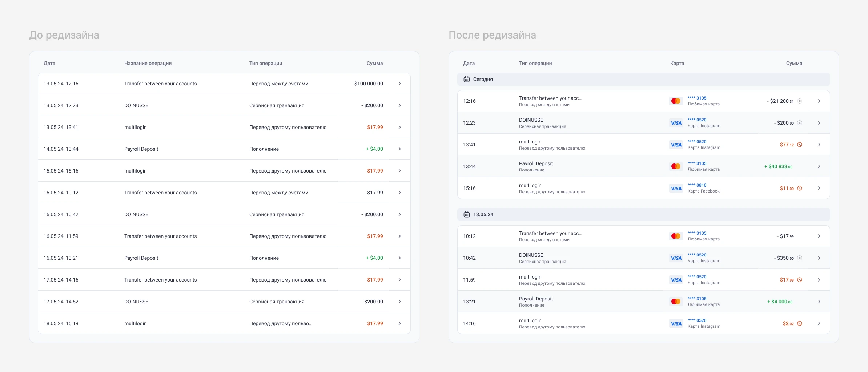Open chevron on the 18.05.24, 15:19 multilogin row
Screen dimensions: 868x372
[399, 323]
